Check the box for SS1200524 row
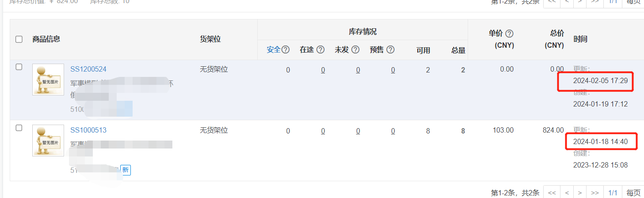The height and width of the screenshot is (198, 644). coord(19,67)
